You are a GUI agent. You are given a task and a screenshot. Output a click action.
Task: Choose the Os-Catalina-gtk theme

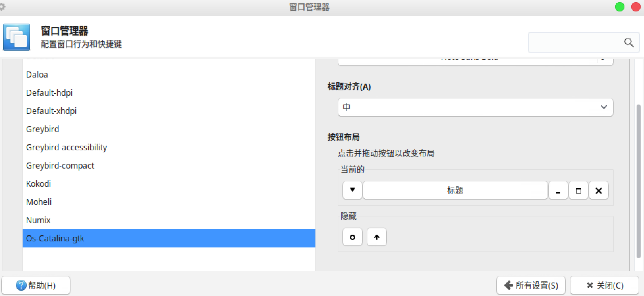[x=55, y=238]
